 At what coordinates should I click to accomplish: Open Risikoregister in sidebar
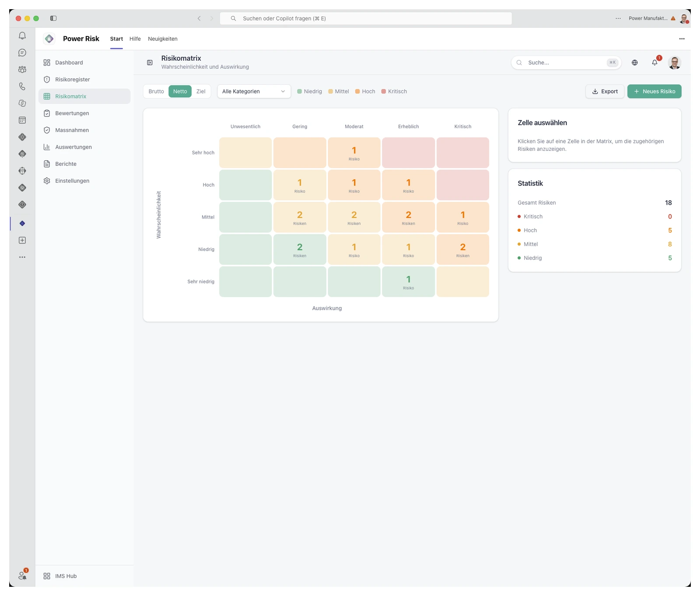(84, 80)
